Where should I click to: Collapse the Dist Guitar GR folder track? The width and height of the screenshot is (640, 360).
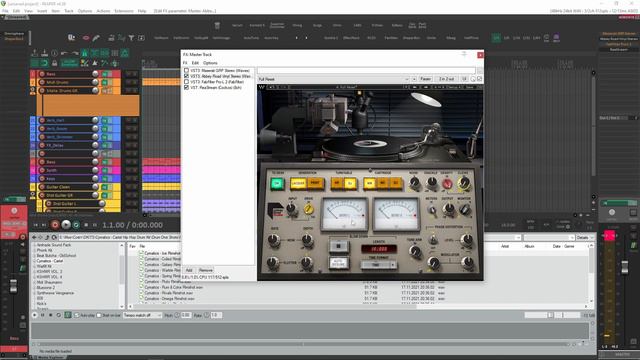(33, 195)
